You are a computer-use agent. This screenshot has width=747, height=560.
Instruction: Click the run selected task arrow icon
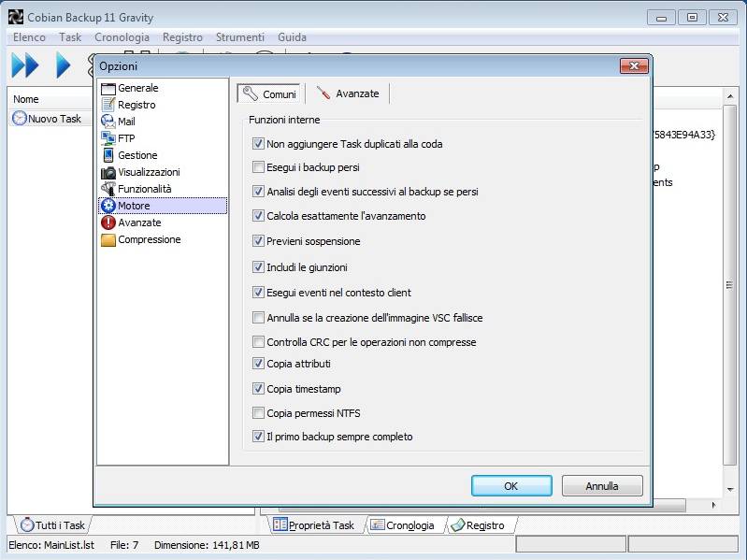pos(64,65)
